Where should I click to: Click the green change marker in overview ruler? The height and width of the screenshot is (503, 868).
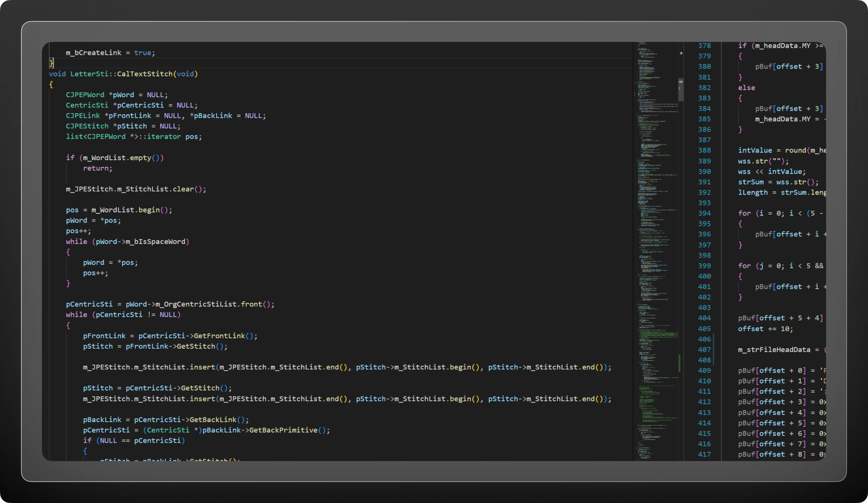point(679,363)
